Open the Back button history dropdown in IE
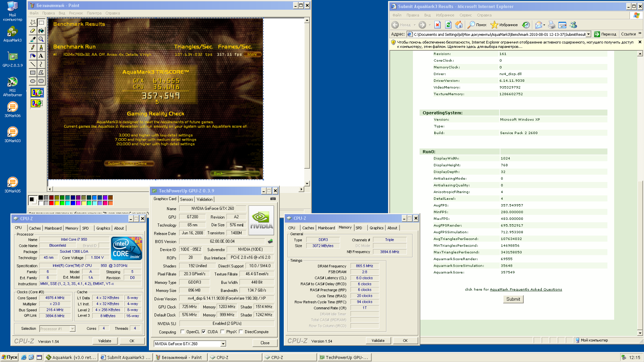Image resolution: width=644 pixels, height=362 pixels. click(x=415, y=25)
